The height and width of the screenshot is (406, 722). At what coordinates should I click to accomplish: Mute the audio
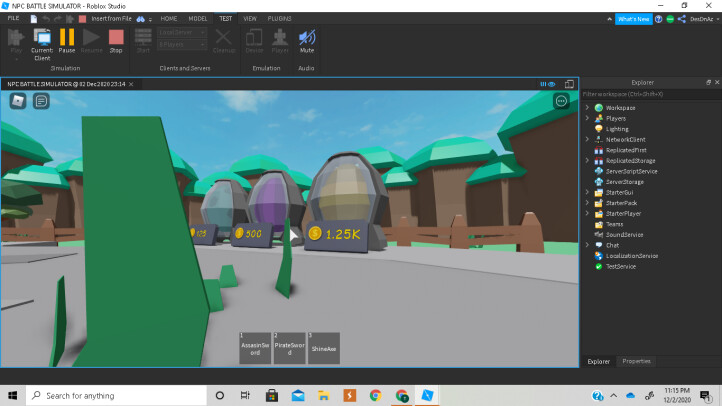click(x=307, y=41)
